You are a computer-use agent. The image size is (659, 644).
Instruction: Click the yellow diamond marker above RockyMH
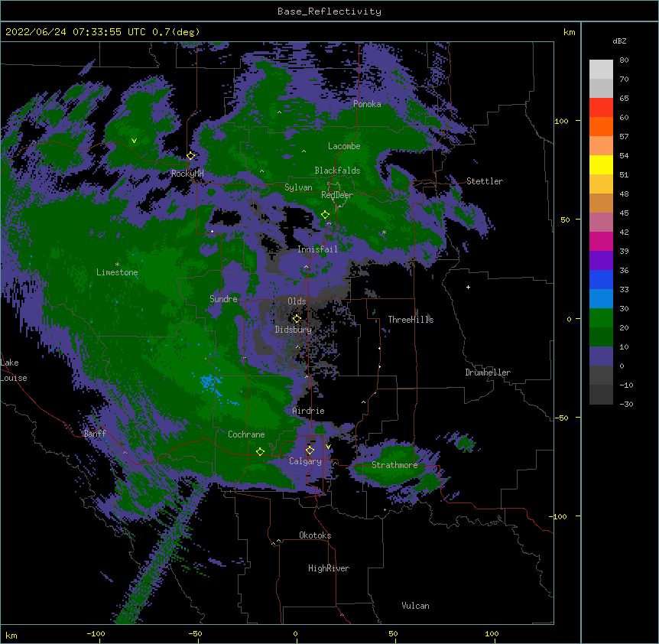(x=191, y=156)
